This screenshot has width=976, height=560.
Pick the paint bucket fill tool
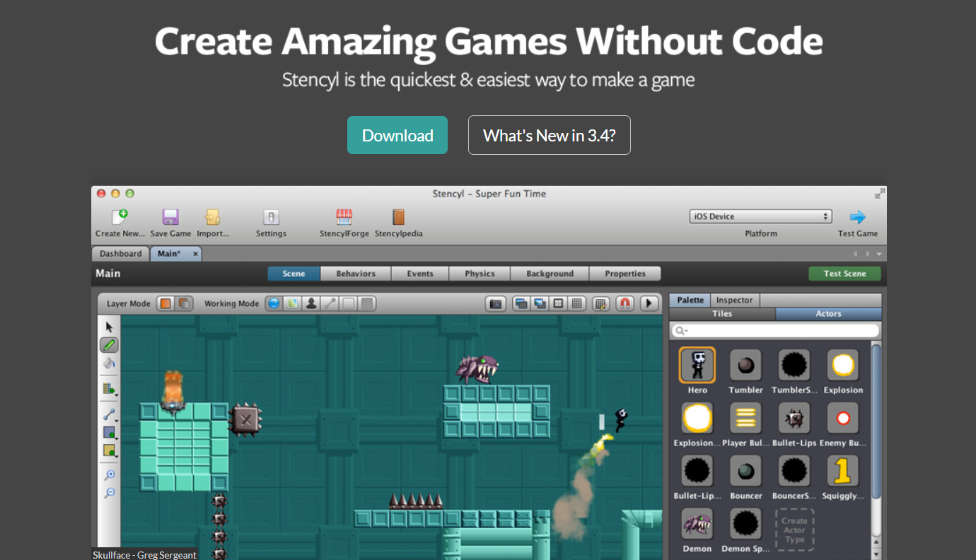pos(109,363)
